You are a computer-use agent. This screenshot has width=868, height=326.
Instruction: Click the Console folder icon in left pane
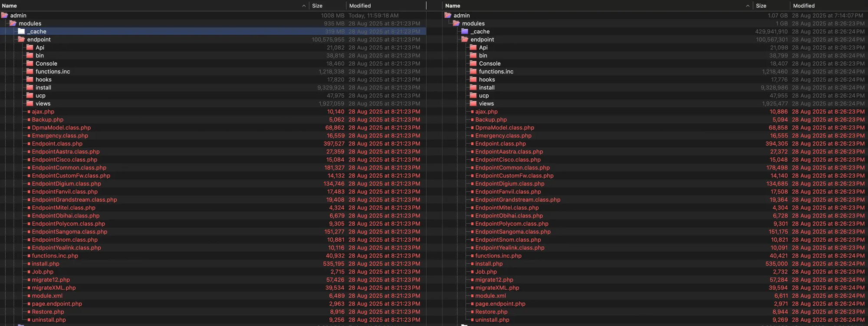(30, 63)
